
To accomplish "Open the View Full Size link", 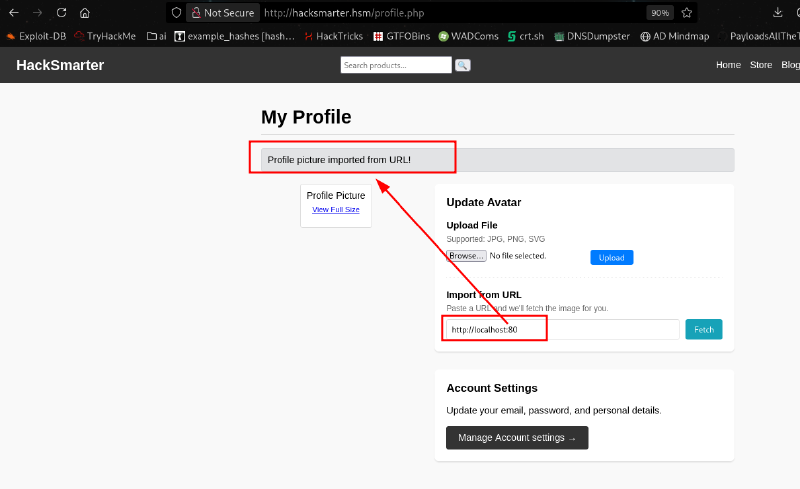I will pyautogui.click(x=336, y=209).
